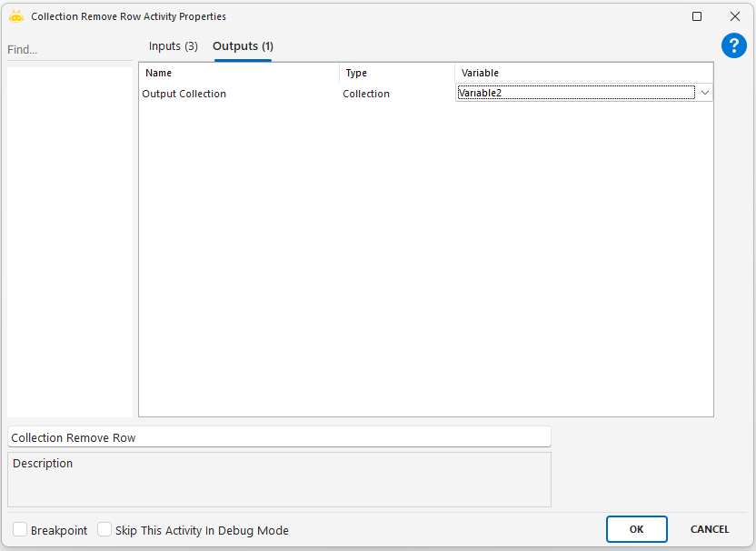The height and width of the screenshot is (551, 756).
Task: Toggle Skip This Activity In Debug Mode
Action: pos(104,530)
